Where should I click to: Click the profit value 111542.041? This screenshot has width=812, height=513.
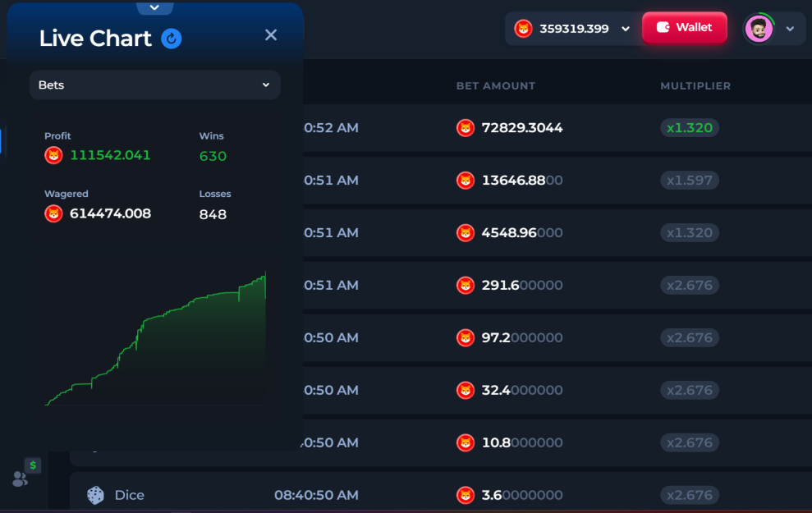pyautogui.click(x=110, y=155)
